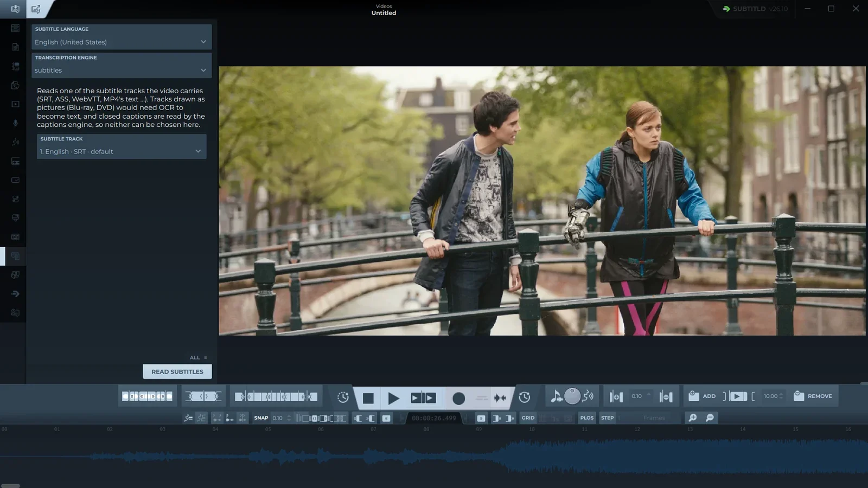Select the first tab icon in top-left corner
Screen dimensions: 868x488
point(15,9)
